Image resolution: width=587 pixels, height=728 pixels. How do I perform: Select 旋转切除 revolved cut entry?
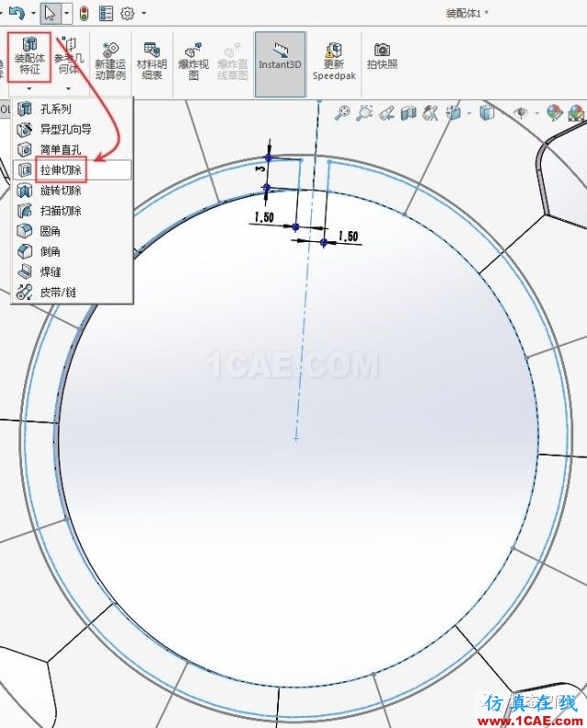[x=72, y=191]
